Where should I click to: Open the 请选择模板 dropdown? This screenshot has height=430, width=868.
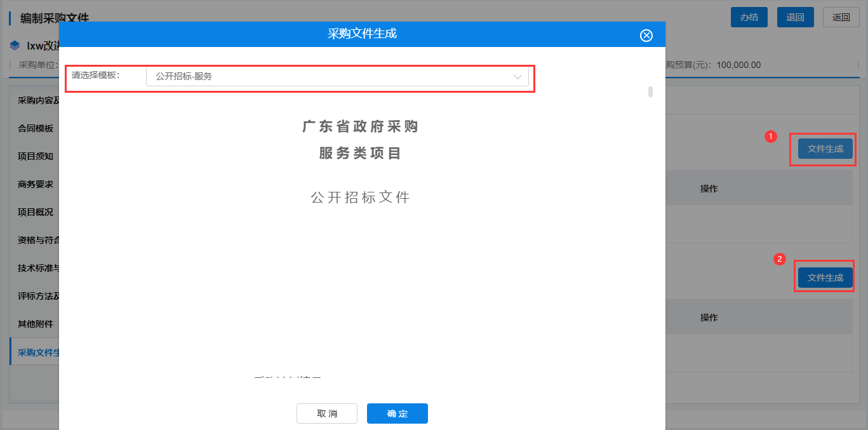(337, 76)
